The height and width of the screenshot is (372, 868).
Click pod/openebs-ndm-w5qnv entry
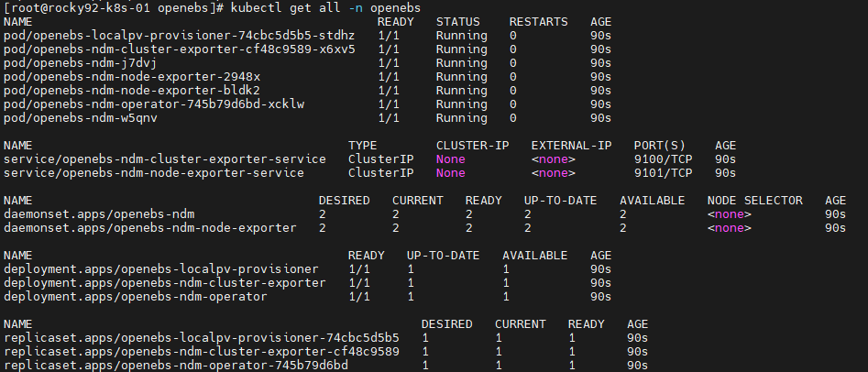pos(81,118)
